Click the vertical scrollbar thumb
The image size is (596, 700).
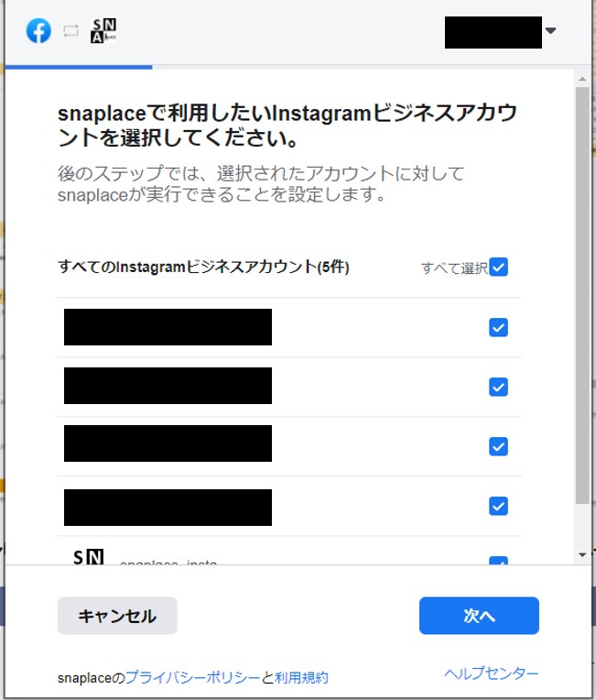(x=582, y=295)
